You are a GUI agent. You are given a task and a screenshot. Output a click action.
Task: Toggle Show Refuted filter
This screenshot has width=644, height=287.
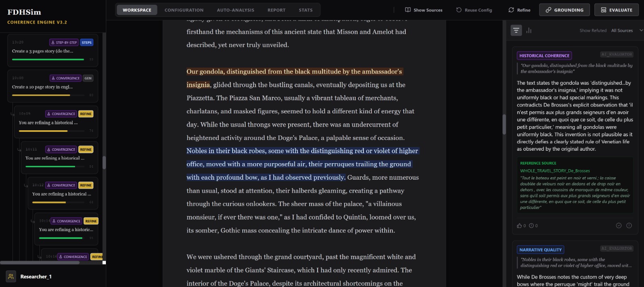click(x=593, y=31)
